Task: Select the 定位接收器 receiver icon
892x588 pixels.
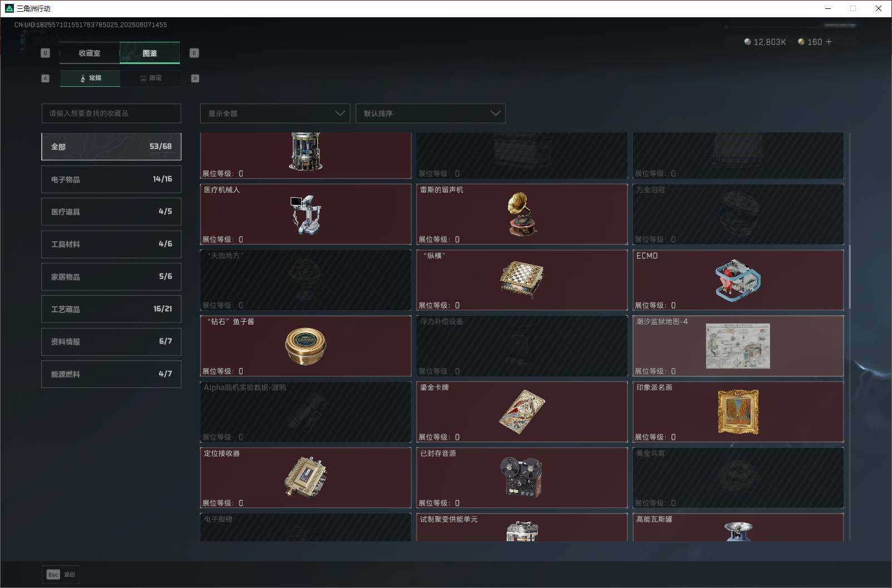Action: point(305,477)
